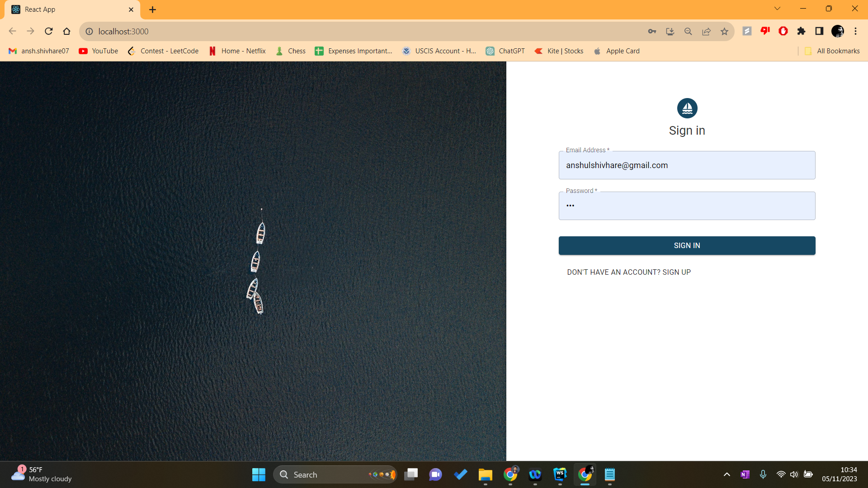Open the ChatGPT bookmark

[505, 51]
